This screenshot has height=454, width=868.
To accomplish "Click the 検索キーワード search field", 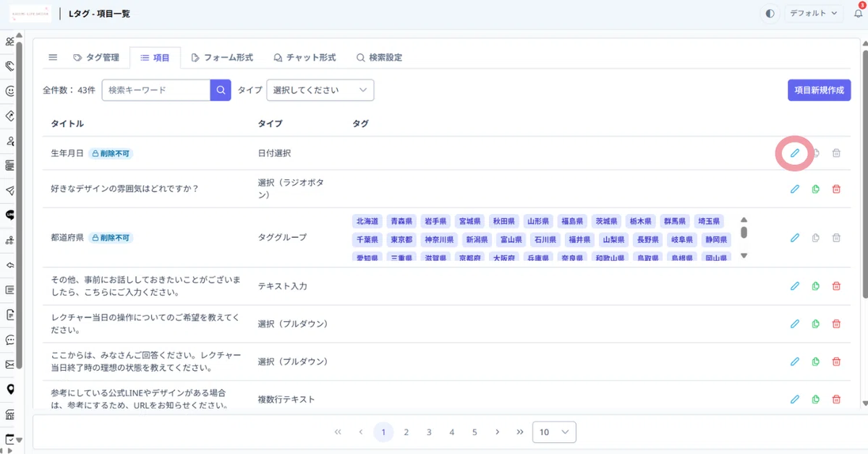I will tap(156, 90).
